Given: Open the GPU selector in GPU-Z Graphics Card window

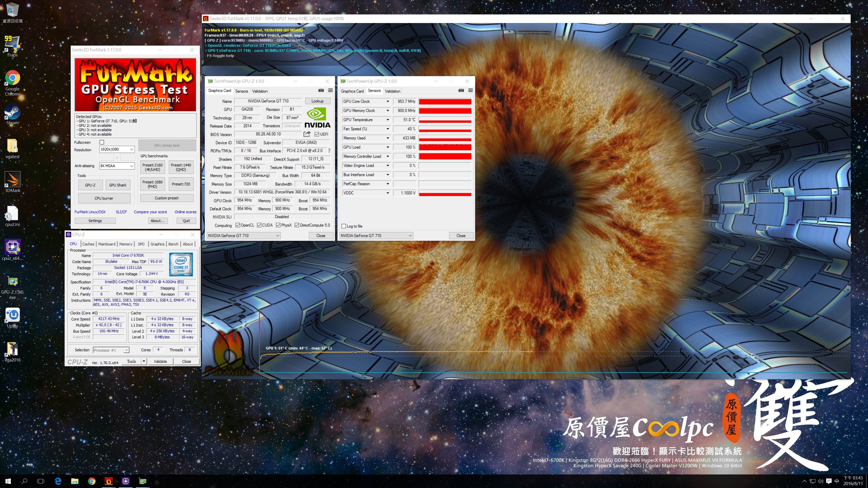Looking at the screenshot, I should pos(243,235).
